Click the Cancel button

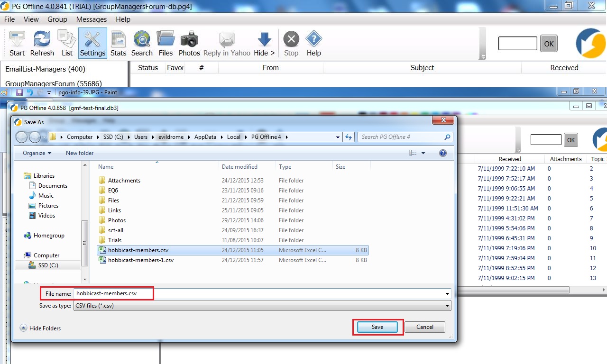coord(425,327)
